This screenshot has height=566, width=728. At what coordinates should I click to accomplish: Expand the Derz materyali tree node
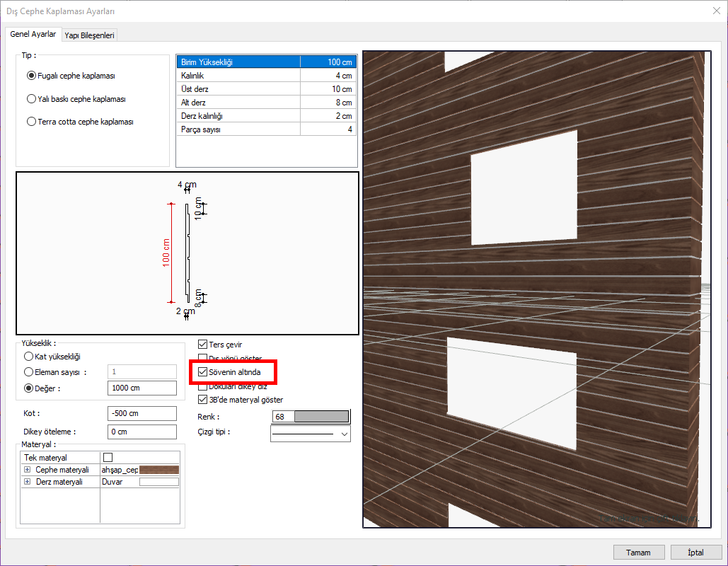point(28,482)
